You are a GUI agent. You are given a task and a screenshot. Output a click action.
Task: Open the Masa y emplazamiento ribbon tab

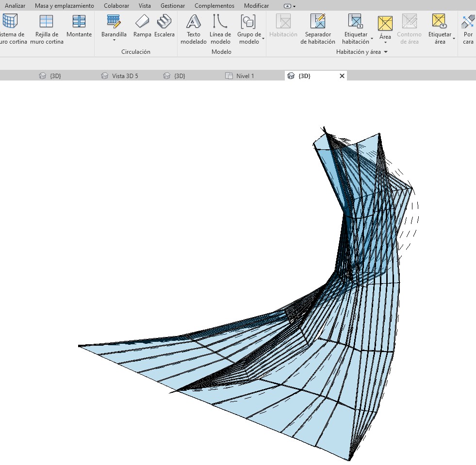64,6
